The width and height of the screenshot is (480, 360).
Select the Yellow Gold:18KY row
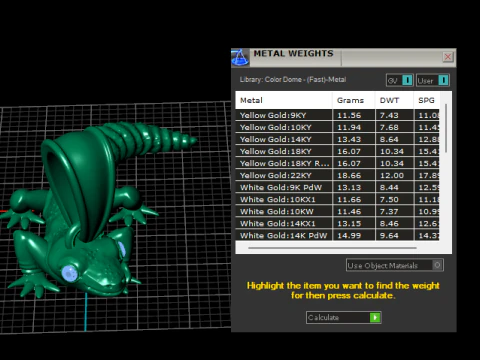[x=337, y=151]
